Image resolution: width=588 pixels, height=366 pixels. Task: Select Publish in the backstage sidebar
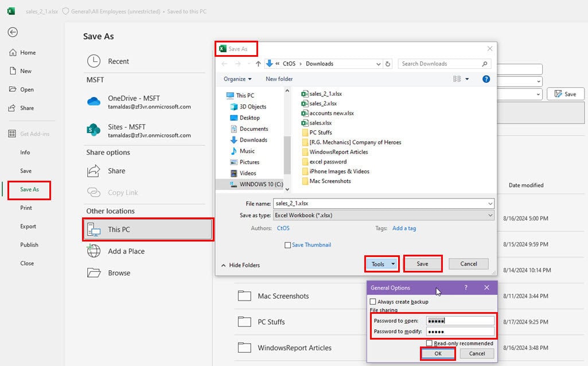29,244
